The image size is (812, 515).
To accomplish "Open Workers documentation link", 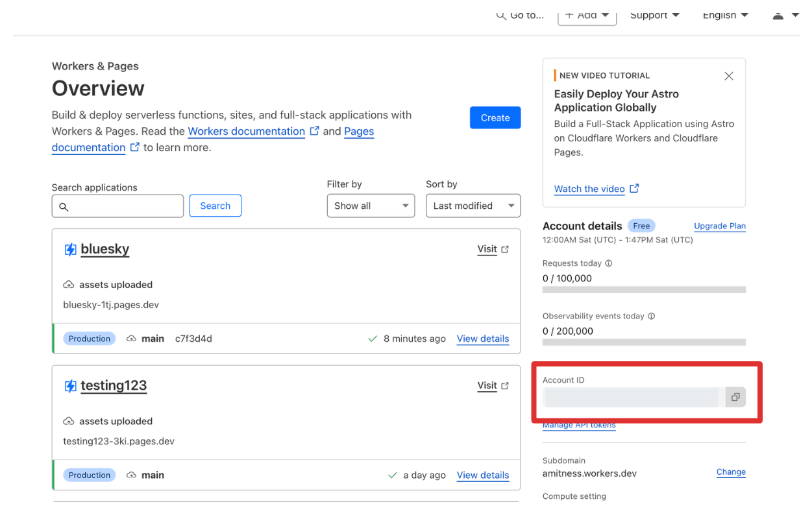I will point(246,131).
